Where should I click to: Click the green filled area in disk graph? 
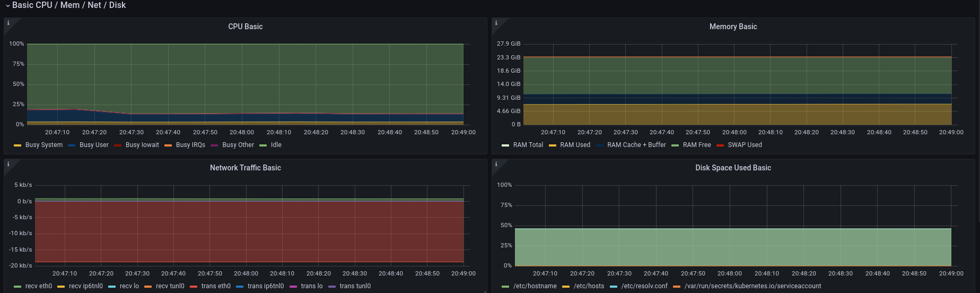(733, 247)
